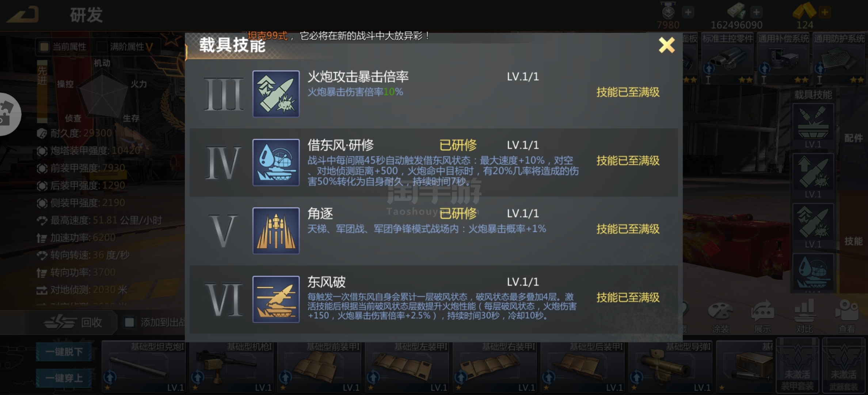Screen dimensions: 868x395
Task: Expand the 满阶属性 level dropdown arrow
Action: 149,47
